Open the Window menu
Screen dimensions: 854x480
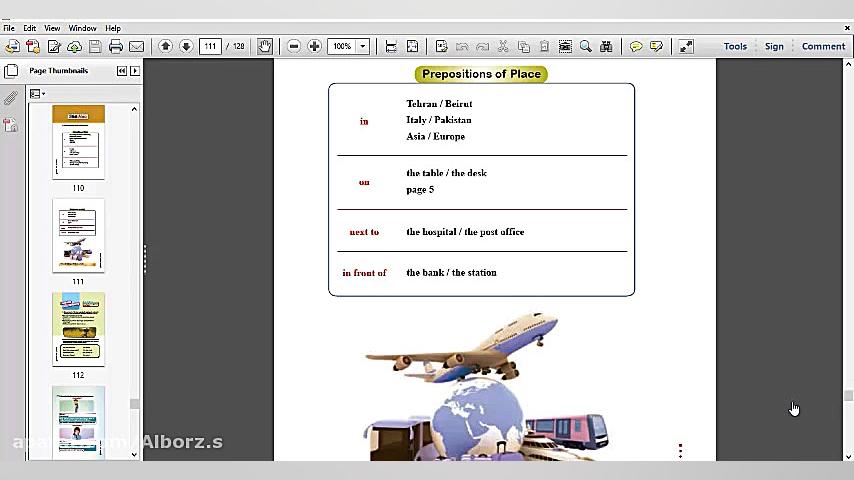[82, 28]
